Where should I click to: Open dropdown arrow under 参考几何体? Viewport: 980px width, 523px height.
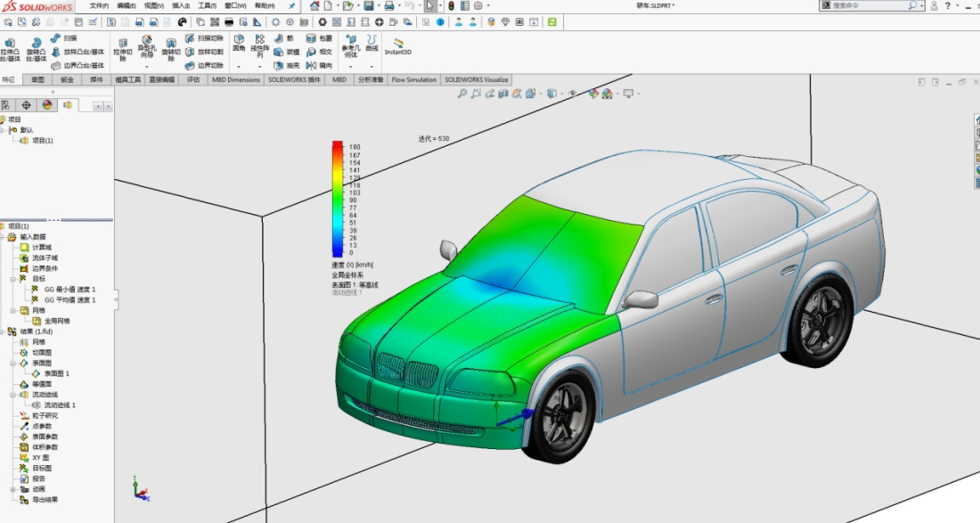click(x=351, y=66)
